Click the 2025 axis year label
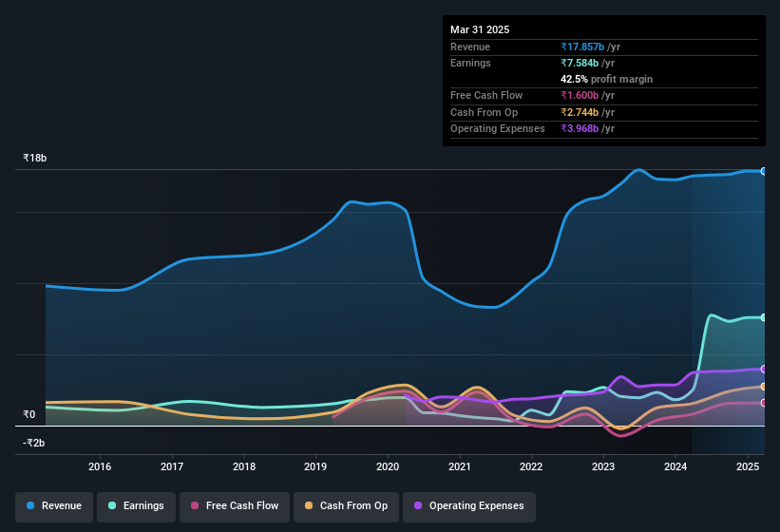 [748, 466]
